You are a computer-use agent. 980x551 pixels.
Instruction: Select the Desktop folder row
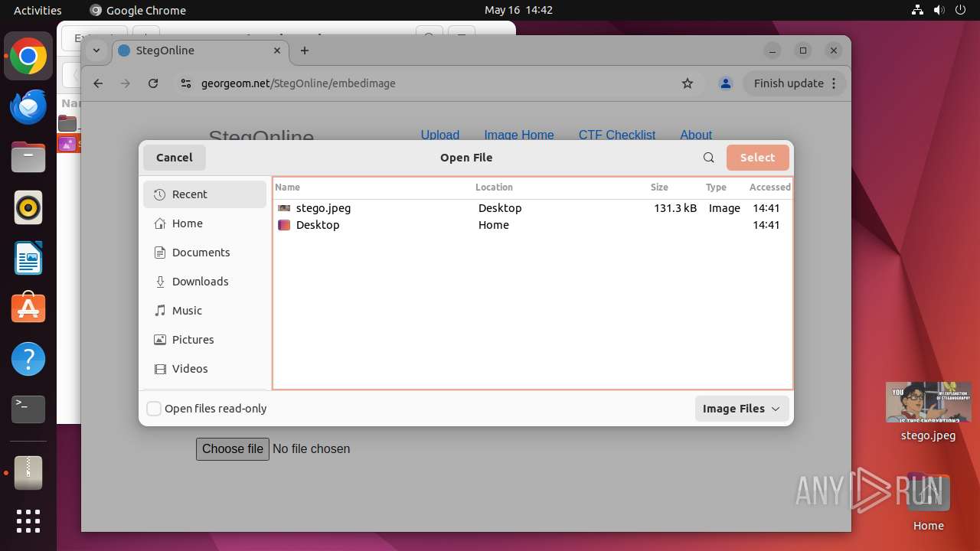coord(532,225)
